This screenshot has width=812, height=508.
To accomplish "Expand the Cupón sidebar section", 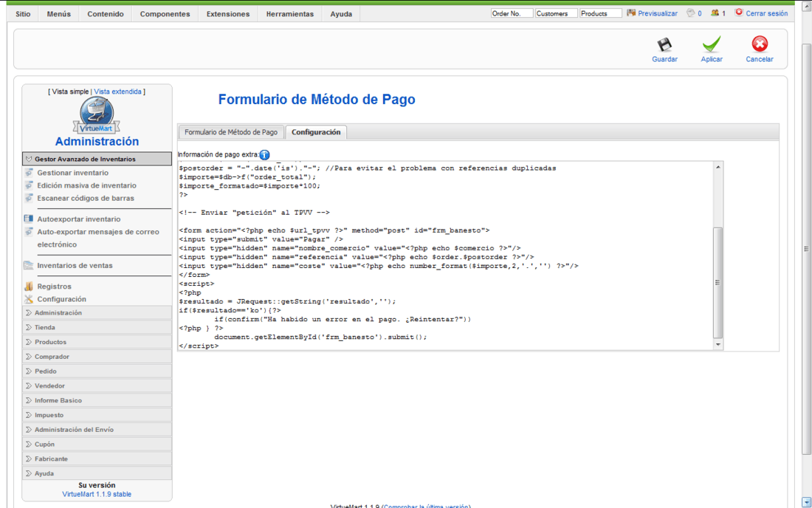I will (x=97, y=444).
